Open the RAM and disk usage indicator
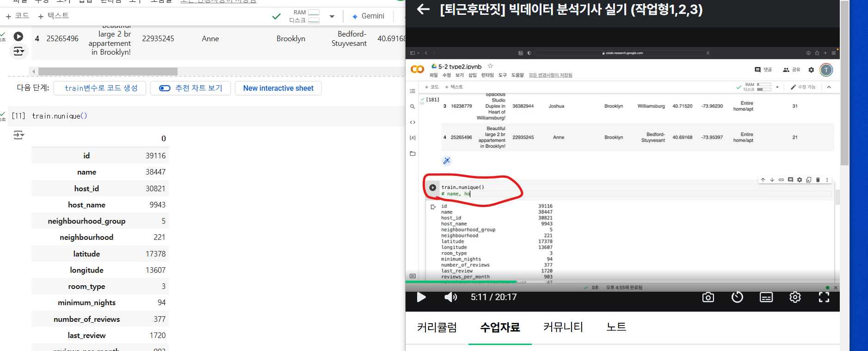Screen dimensions: 868x351 tap(304, 16)
